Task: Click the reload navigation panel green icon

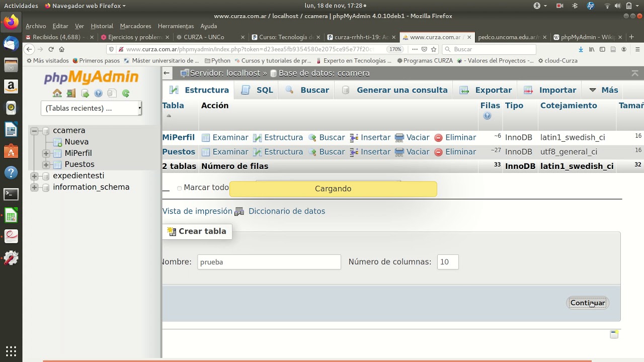Action: point(126,93)
